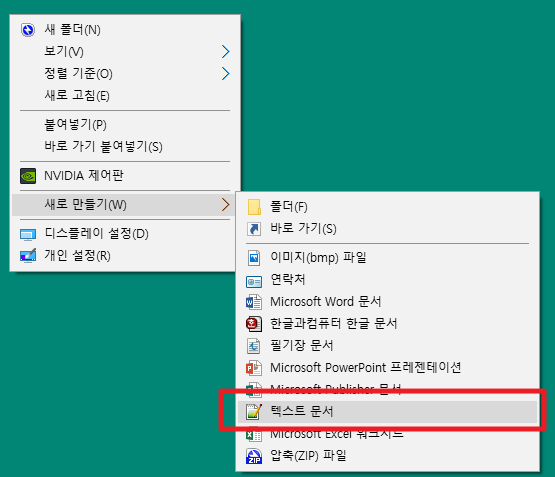The height and width of the screenshot is (477, 555).
Task: Click the red 한글 document icon
Action: coord(254,324)
